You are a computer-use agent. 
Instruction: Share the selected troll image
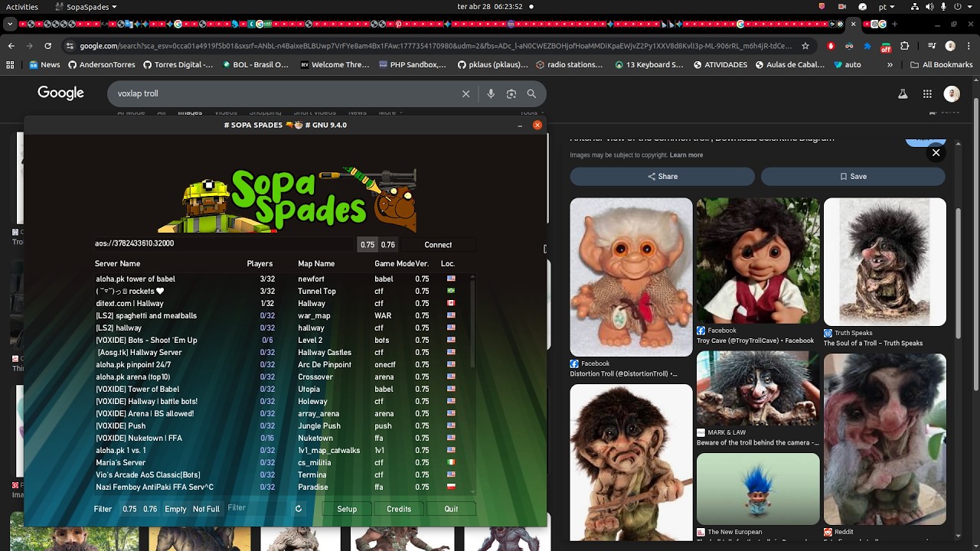662,177
